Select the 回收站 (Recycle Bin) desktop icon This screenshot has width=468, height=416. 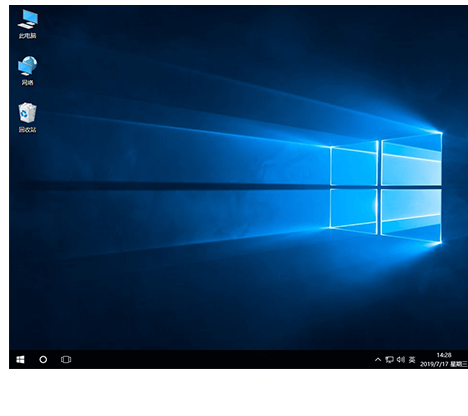[x=27, y=117]
